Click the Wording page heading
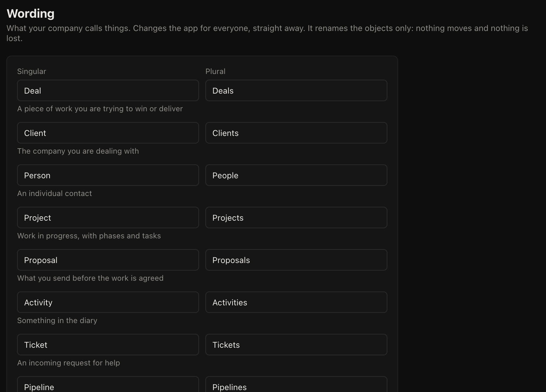546x392 pixels. pyautogui.click(x=31, y=14)
